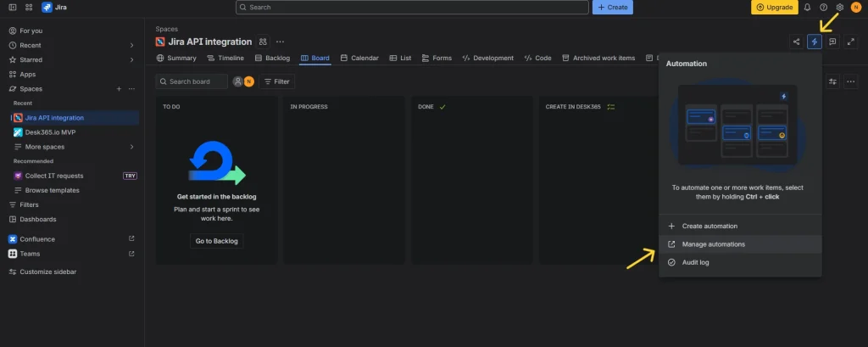Click the share icon on the board header
Viewport: 868px width, 347px height.
pos(797,42)
